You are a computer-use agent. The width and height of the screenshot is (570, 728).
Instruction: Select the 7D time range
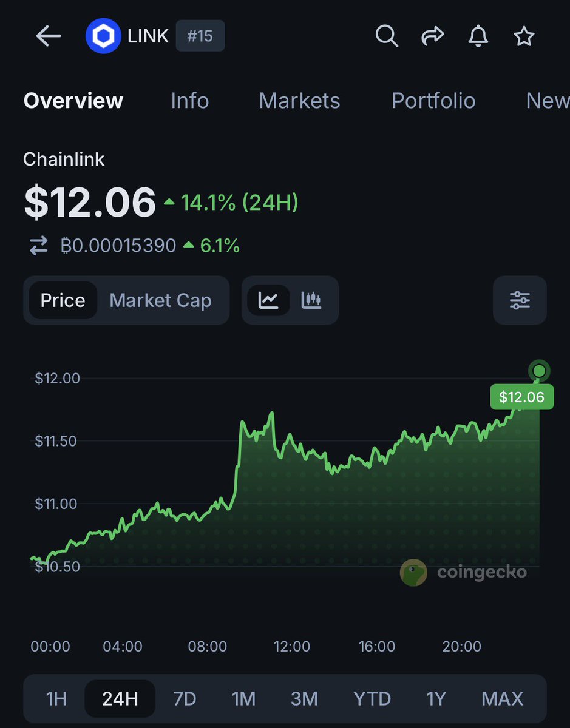(185, 699)
